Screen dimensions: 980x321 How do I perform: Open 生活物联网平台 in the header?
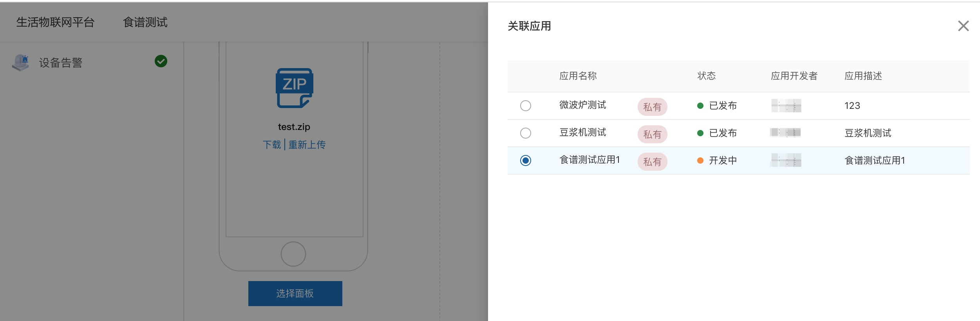click(x=55, y=22)
